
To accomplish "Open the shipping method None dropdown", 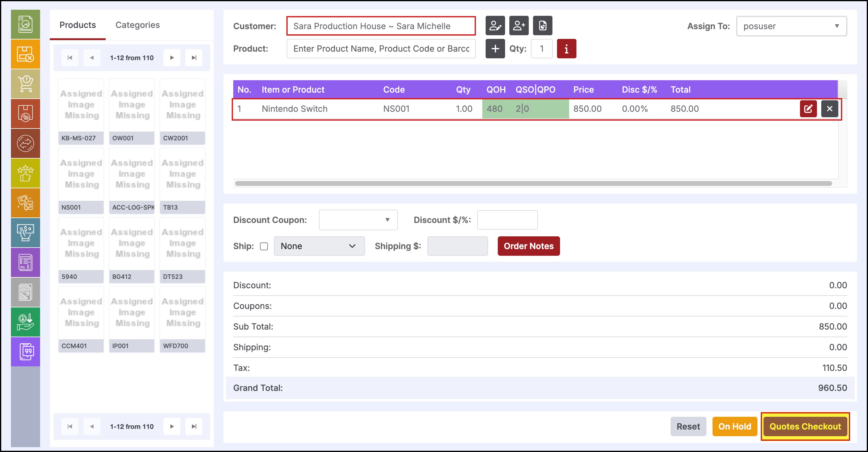I will (x=319, y=246).
